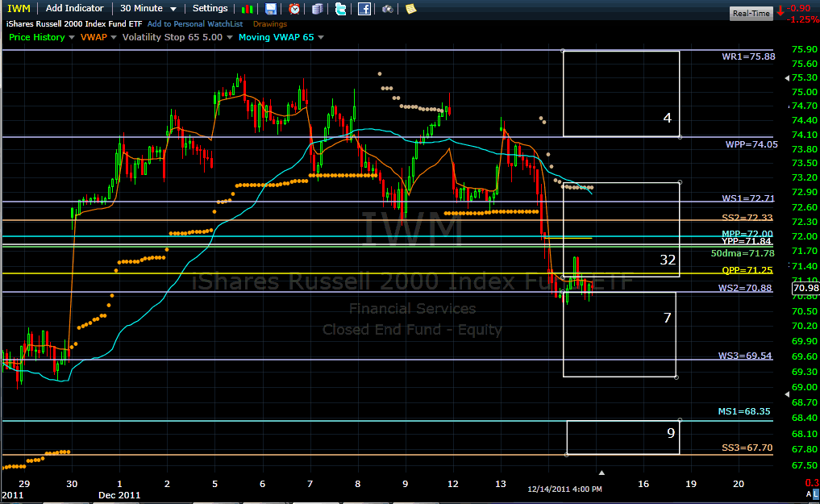Take a chart snapshot with camera icon
The height and width of the screenshot is (504, 820).
tap(388, 9)
